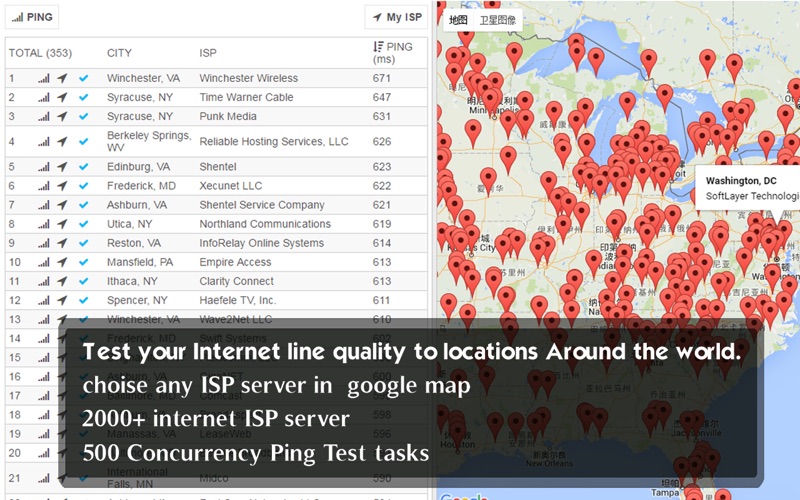Select the Winchester Wireless ISP name
Screen dimensions: 800x500
[248, 78]
